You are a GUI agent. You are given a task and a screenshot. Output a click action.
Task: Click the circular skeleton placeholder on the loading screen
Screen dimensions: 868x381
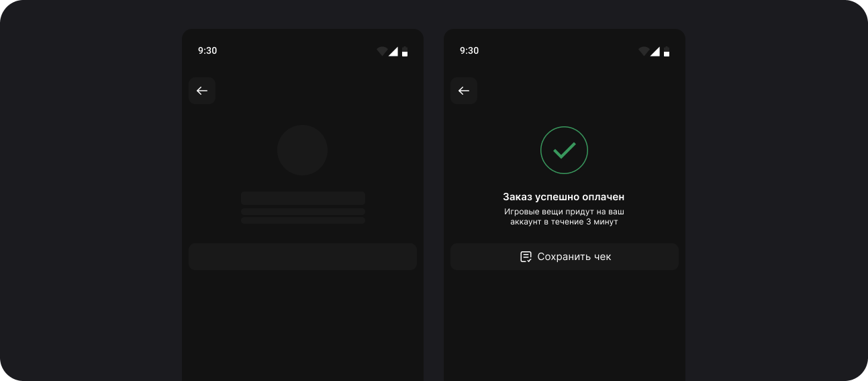point(303,151)
